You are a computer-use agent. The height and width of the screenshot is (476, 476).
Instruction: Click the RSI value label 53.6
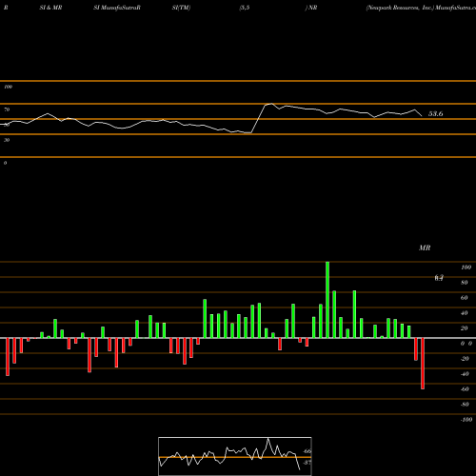pos(435,113)
